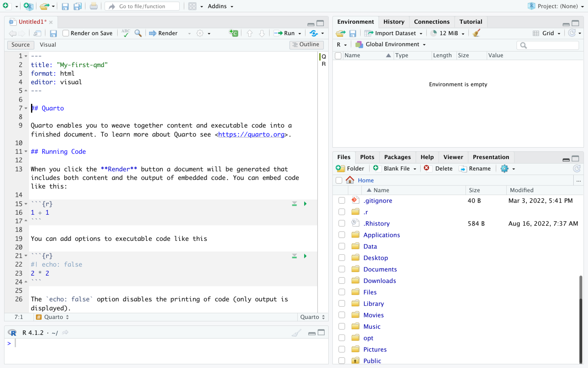The width and height of the screenshot is (588, 368).
Task: Clear console with broom icon
Action: coord(296,333)
